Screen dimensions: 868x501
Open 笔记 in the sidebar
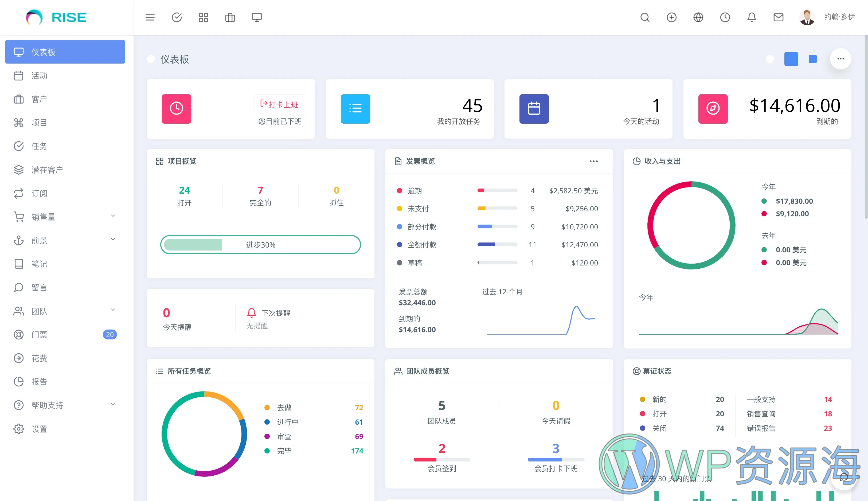click(65, 264)
